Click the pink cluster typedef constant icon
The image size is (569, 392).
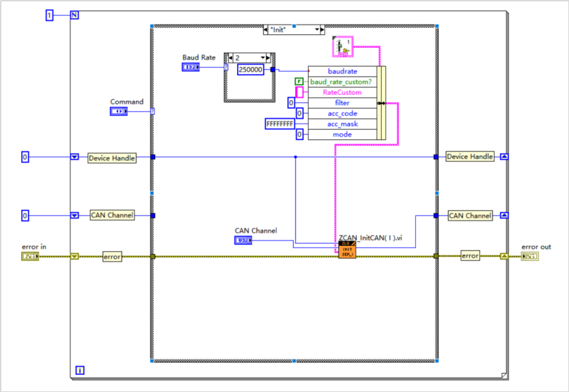[x=343, y=46]
